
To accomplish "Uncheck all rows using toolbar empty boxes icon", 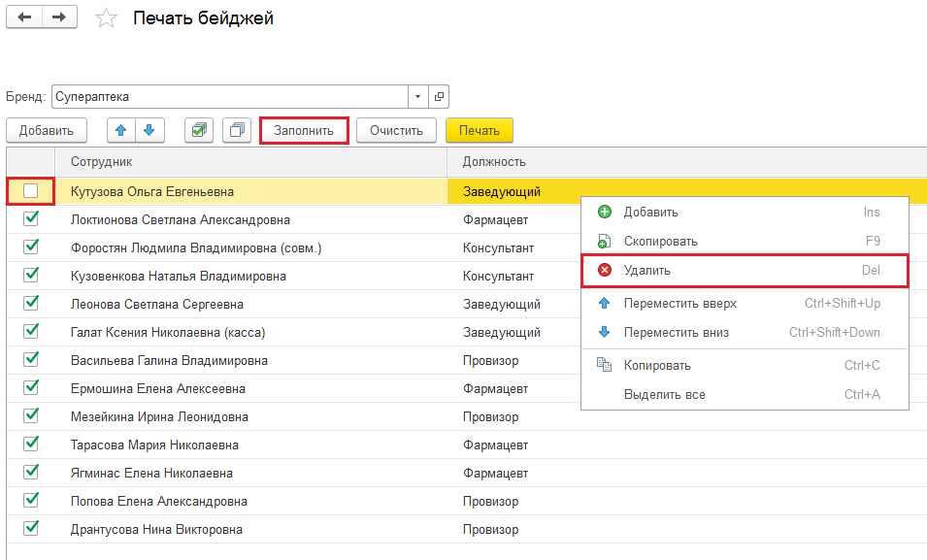I will [x=237, y=130].
